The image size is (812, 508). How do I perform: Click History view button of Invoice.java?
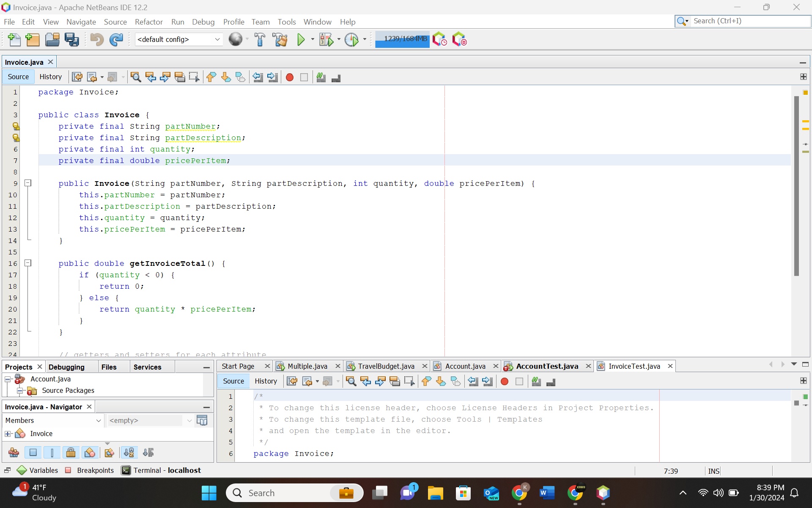[x=51, y=77]
